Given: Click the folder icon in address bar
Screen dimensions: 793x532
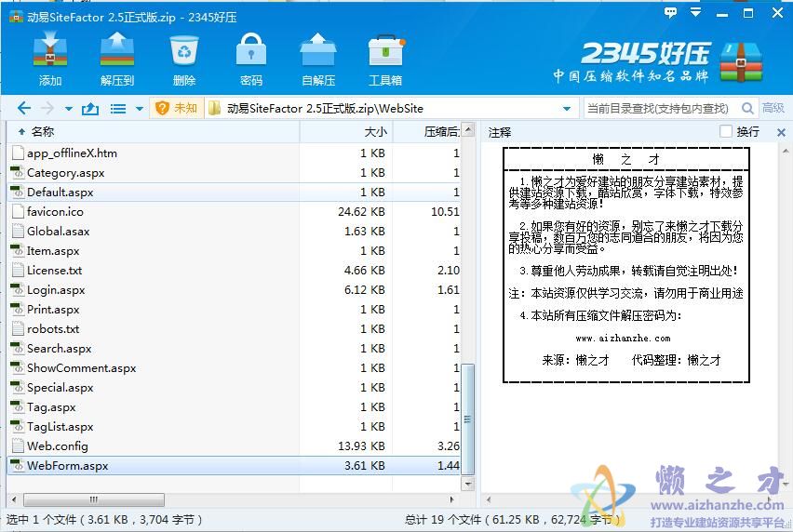Looking at the screenshot, I should tap(214, 108).
